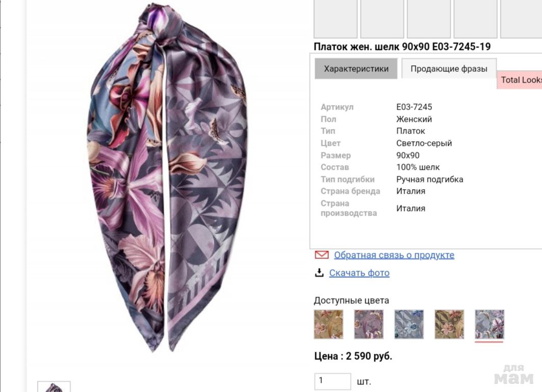Open the Продающие фразы tab
The width and height of the screenshot is (542, 392).
[449, 69]
